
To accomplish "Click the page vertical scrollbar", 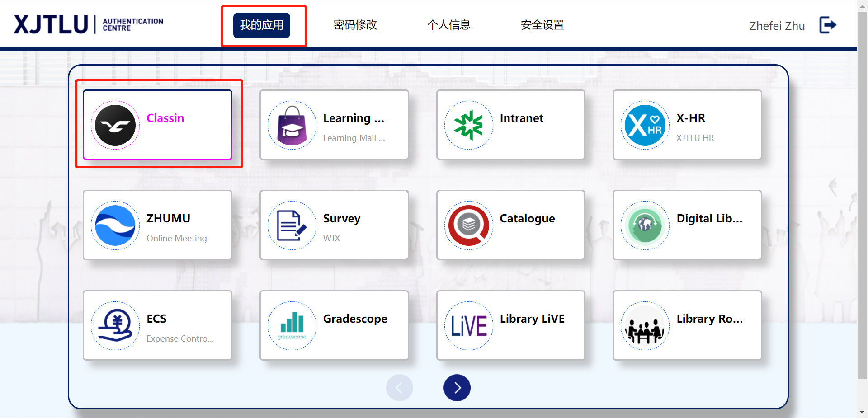I will click(863, 194).
